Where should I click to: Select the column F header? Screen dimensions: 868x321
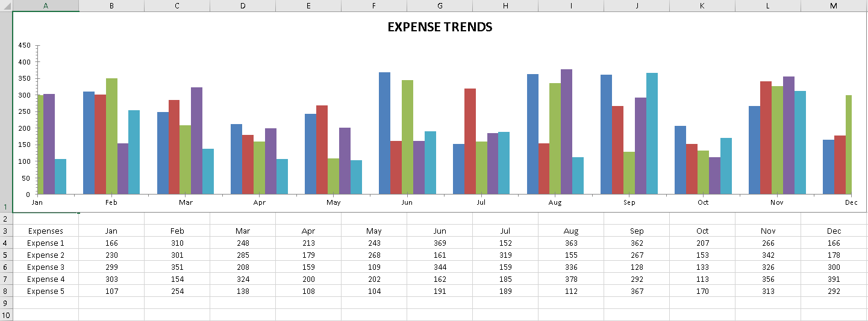[x=373, y=5]
